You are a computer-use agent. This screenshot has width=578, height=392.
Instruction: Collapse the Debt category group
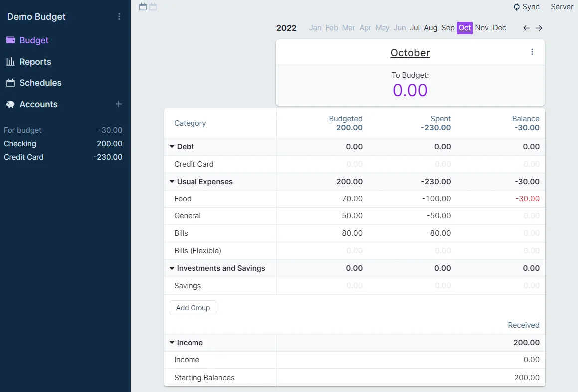172,147
